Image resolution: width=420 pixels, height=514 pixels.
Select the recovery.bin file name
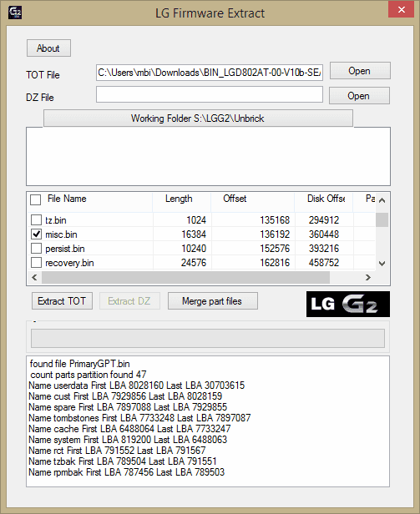69,263
